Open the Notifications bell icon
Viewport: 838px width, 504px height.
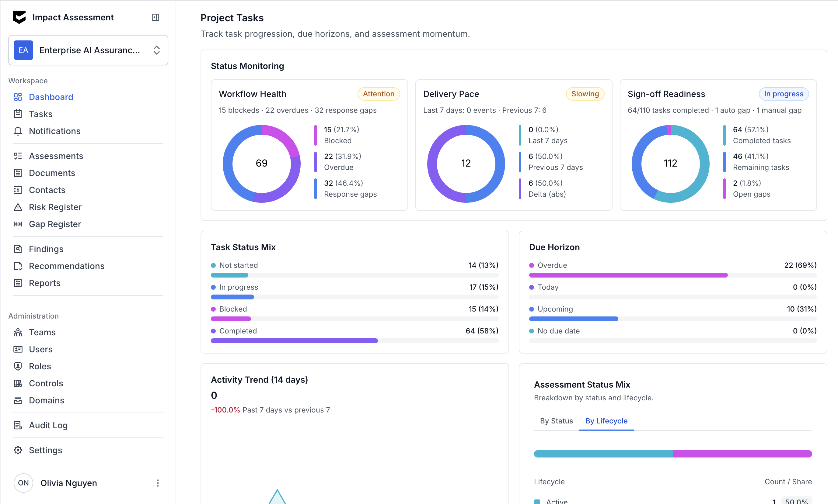point(18,131)
